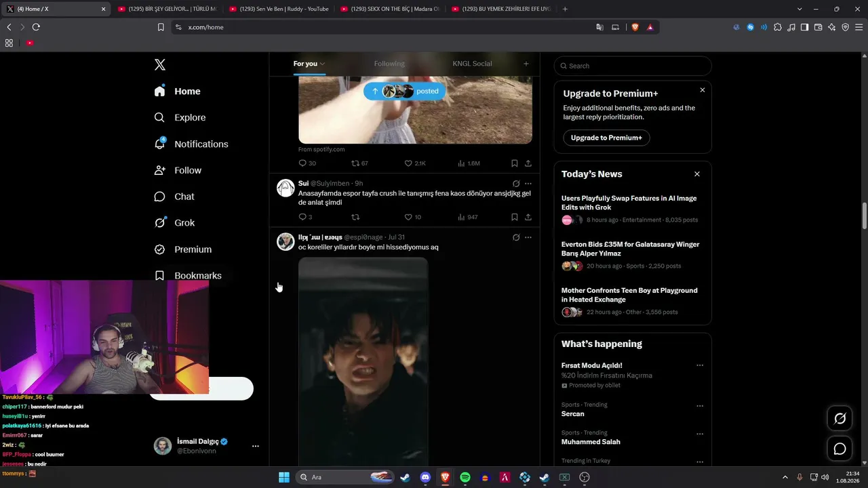The height and width of the screenshot is (488, 868).
Task: Open Brave Shields in the address bar
Action: point(635,27)
